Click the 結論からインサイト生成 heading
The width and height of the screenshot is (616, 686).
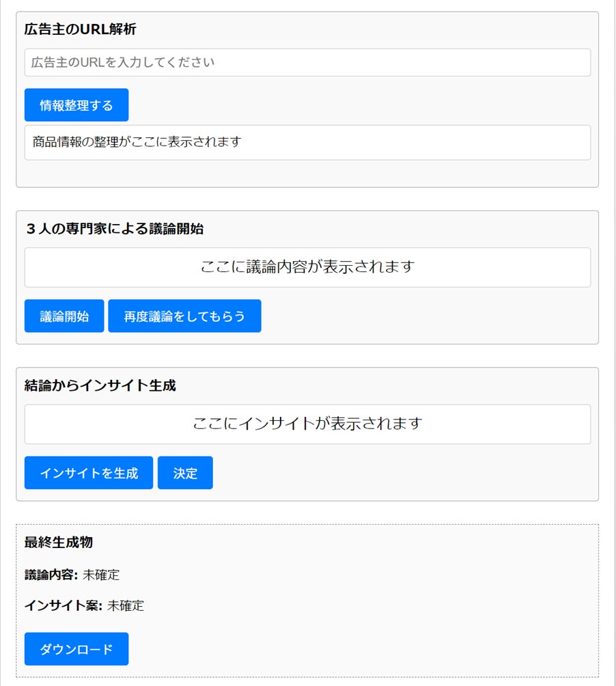pos(100,385)
